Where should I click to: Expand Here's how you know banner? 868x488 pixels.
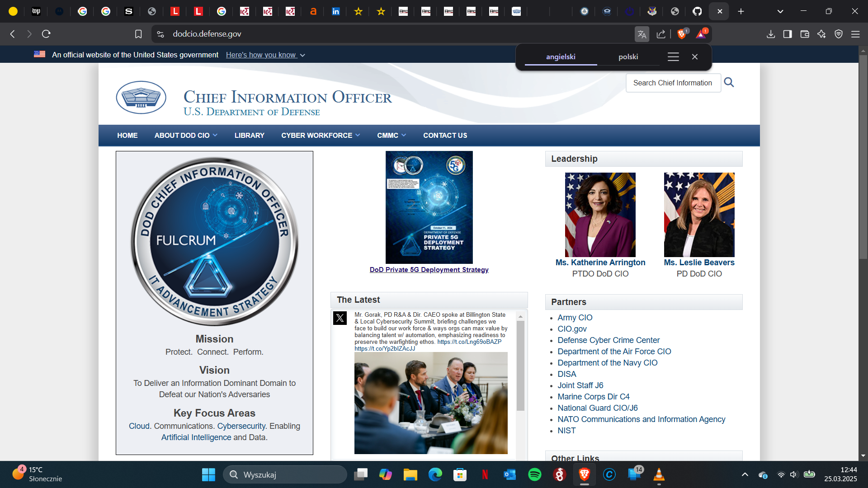tap(265, 55)
